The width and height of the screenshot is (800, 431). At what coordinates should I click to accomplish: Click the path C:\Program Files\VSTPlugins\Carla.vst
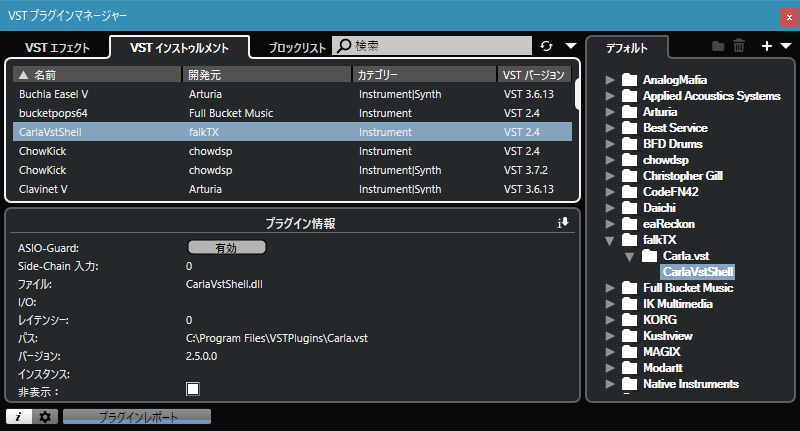277,338
